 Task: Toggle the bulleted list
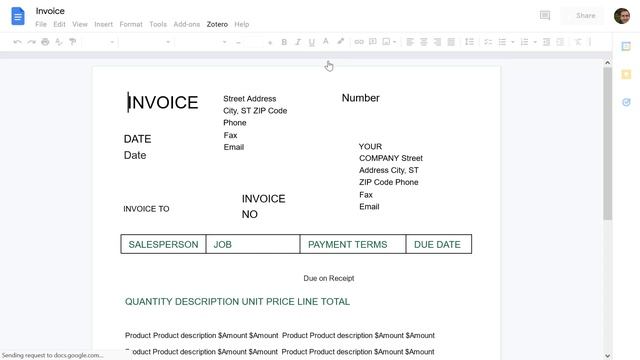pos(502,42)
